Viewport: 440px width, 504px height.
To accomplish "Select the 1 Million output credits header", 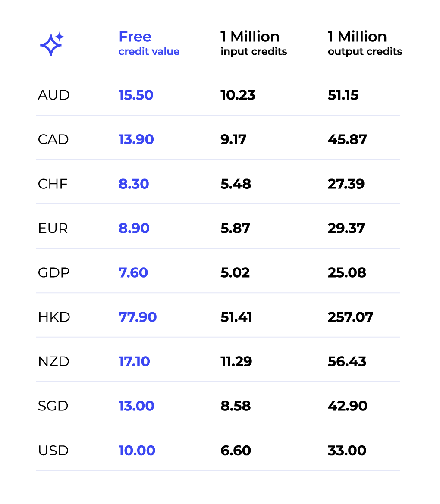I will tap(365, 44).
